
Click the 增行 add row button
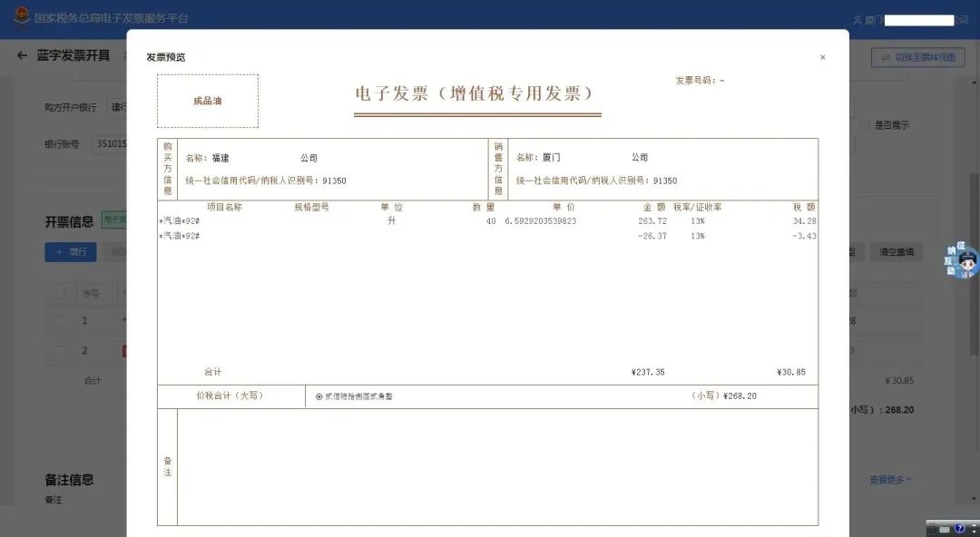[x=71, y=252]
